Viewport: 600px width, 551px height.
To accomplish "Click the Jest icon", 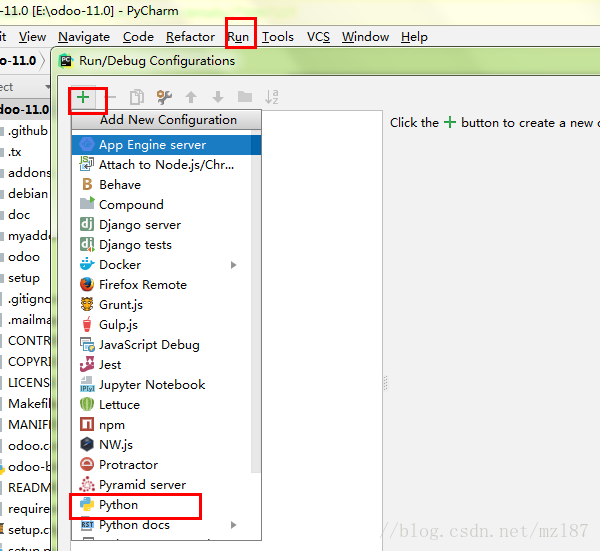I will click(87, 364).
